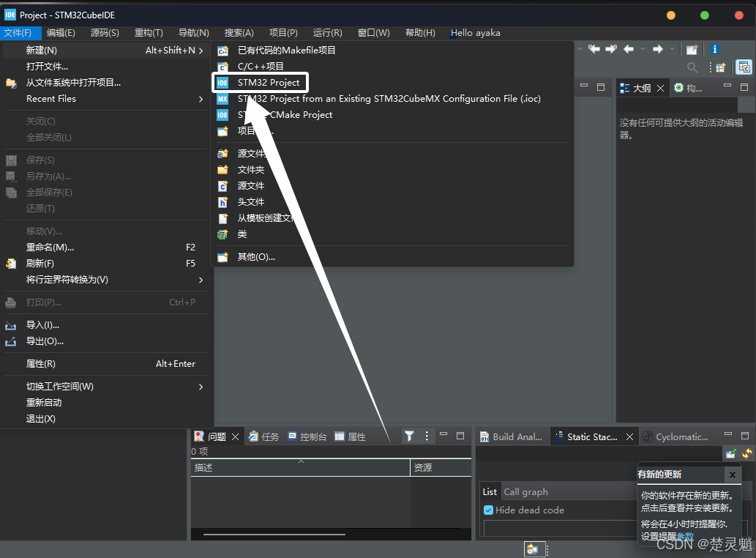The height and width of the screenshot is (558, 756).
Task: Open the 窗口(W) menu
Action: point(374,33)
